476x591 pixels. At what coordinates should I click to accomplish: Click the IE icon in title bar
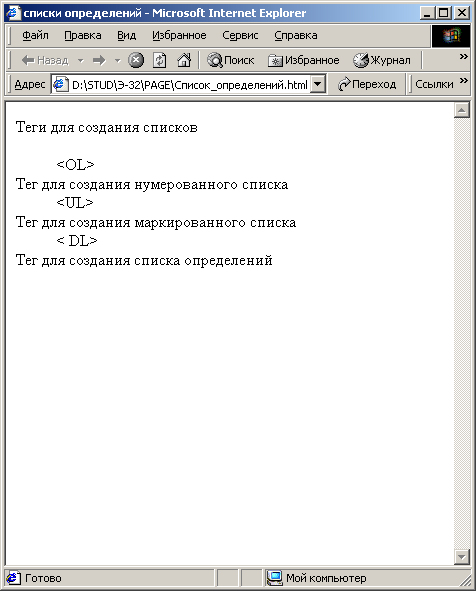point(13,13)
